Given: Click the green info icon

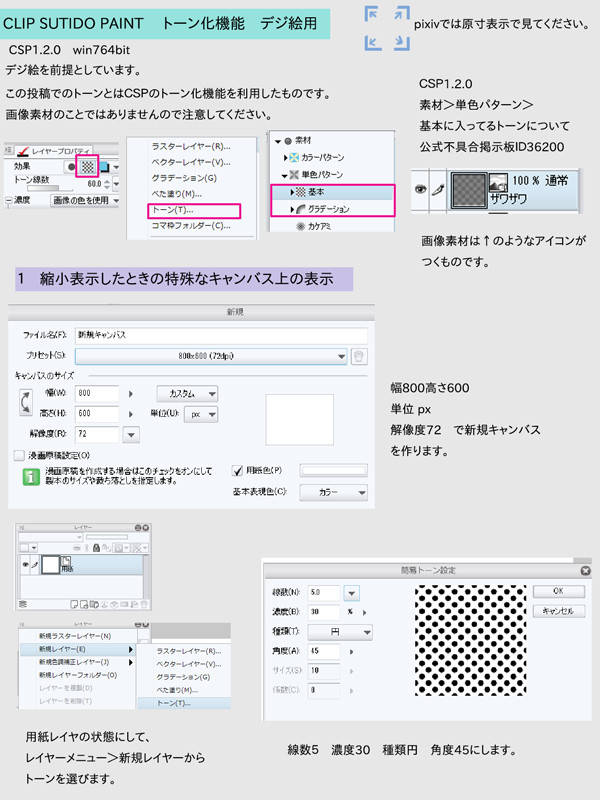Looking at the screenshot, I should coord(31,477).
